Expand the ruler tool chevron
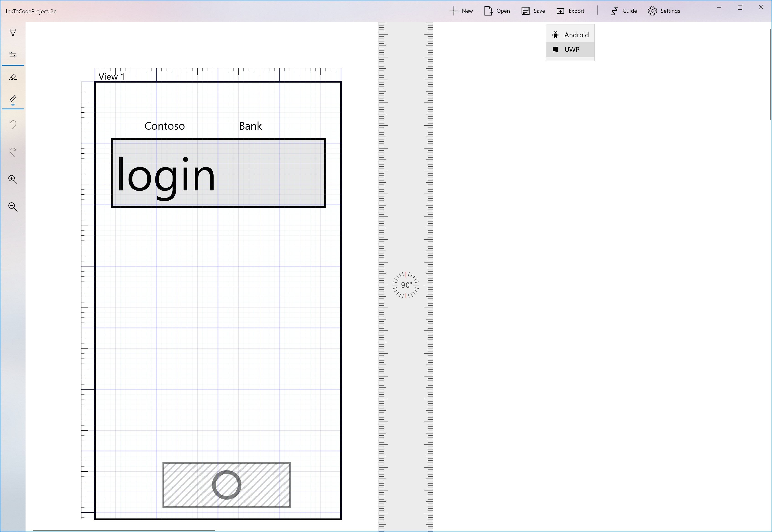 (13, 105)
